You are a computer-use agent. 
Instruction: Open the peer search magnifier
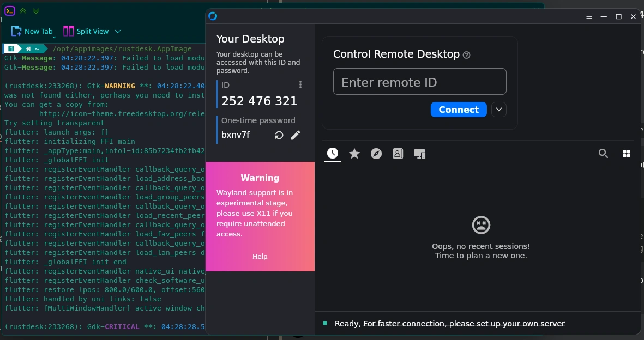tap(603, 154)
